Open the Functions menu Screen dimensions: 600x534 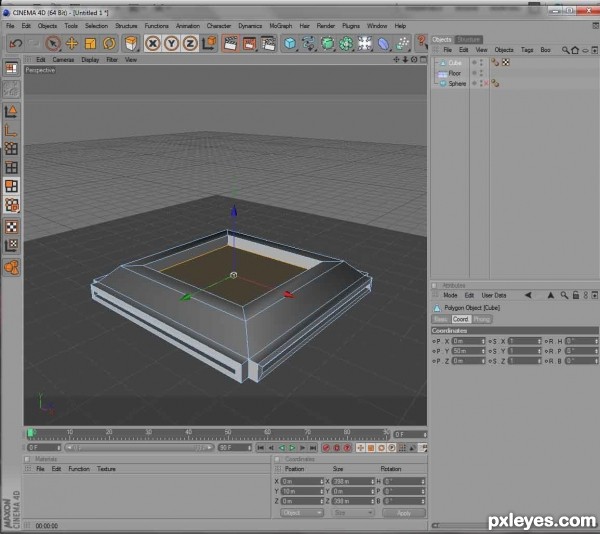(156, 26)
